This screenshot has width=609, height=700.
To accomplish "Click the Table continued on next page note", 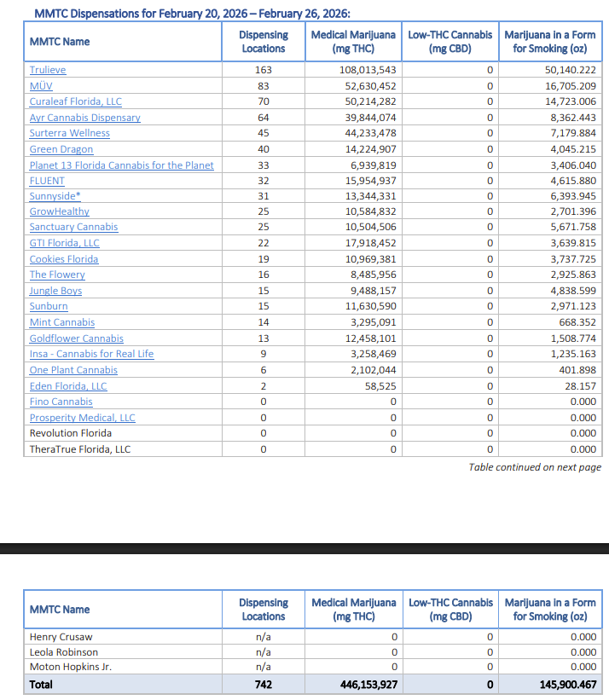I will click(x=535, y=467).
